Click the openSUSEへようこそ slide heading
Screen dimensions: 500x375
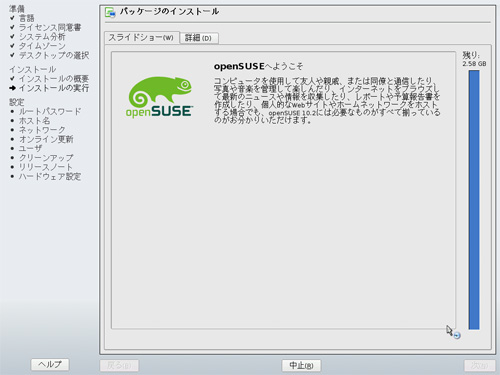(258, 66)
